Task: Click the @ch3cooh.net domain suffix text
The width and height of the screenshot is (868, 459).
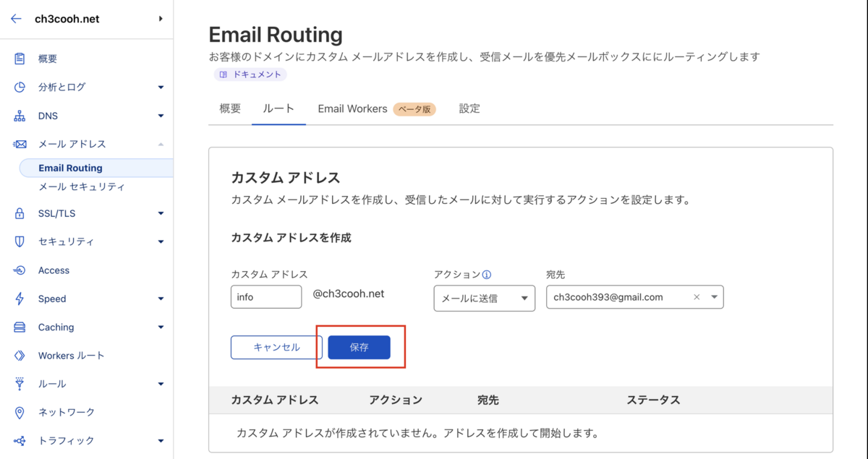Action: tap(349, 293)
